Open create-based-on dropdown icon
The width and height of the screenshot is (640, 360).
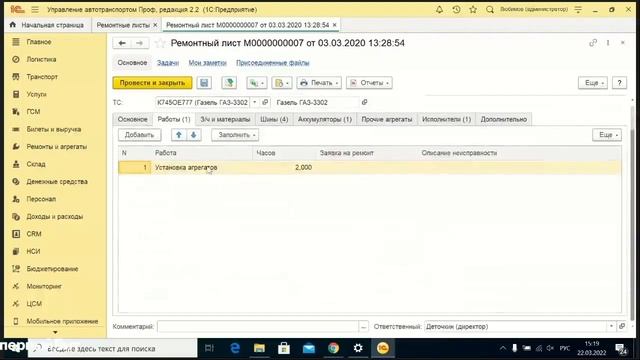pyautogui.click(x=257, y=83)
